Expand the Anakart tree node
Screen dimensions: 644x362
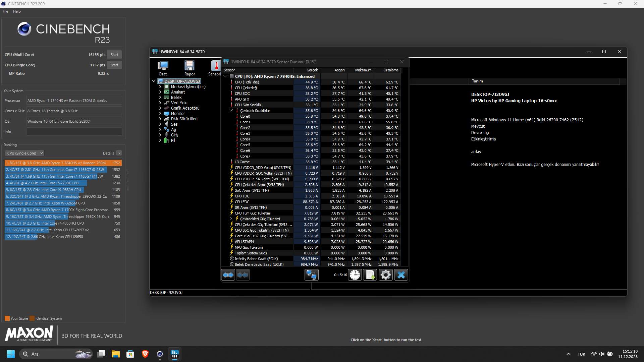160,92
